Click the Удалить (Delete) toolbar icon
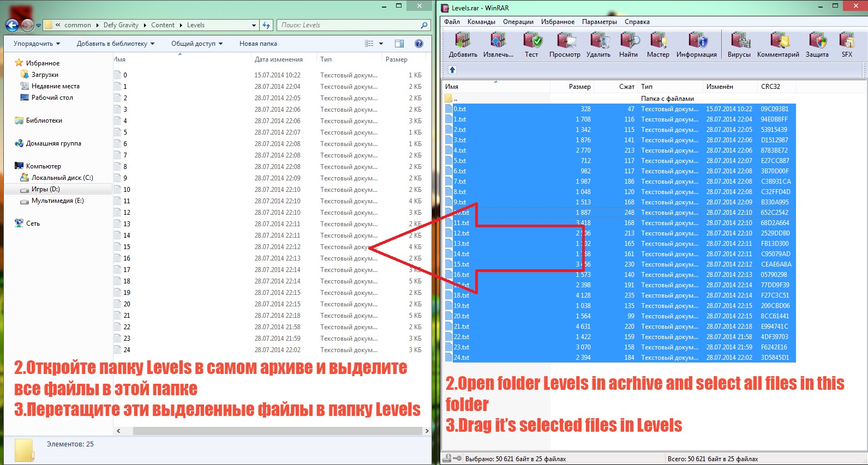 pyautogui.click(x=598, y=44)
